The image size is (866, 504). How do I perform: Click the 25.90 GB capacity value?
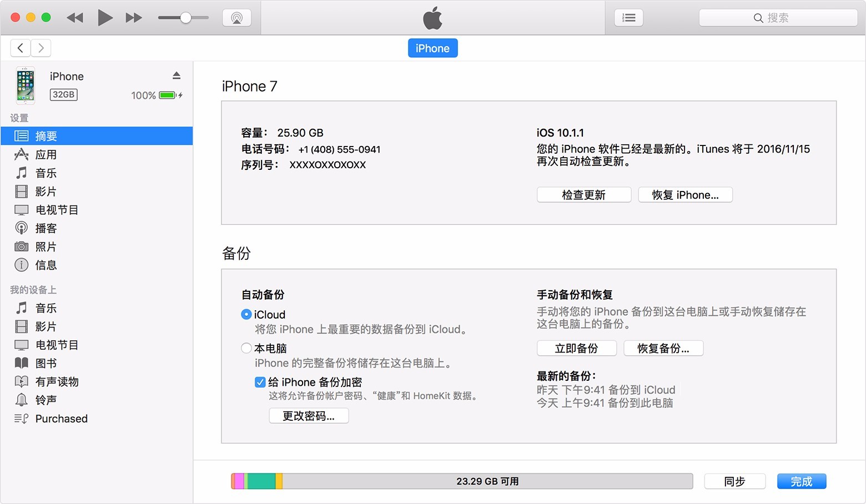(x=300, y=133)
